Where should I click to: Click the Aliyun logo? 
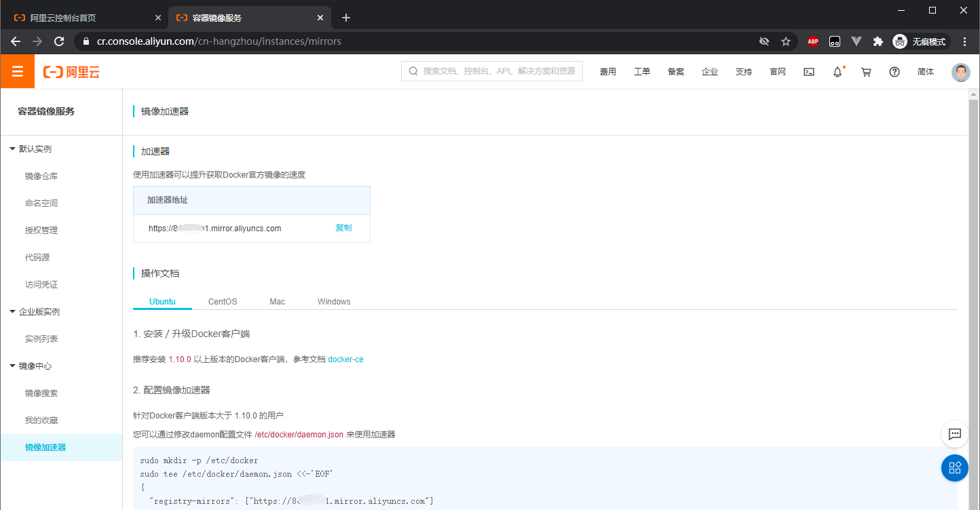click(x=71, y=72)
